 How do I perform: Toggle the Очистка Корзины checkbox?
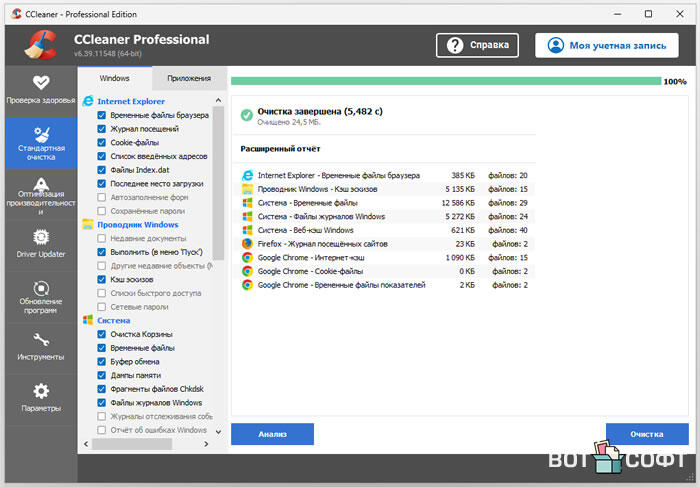tap(102, 334)
